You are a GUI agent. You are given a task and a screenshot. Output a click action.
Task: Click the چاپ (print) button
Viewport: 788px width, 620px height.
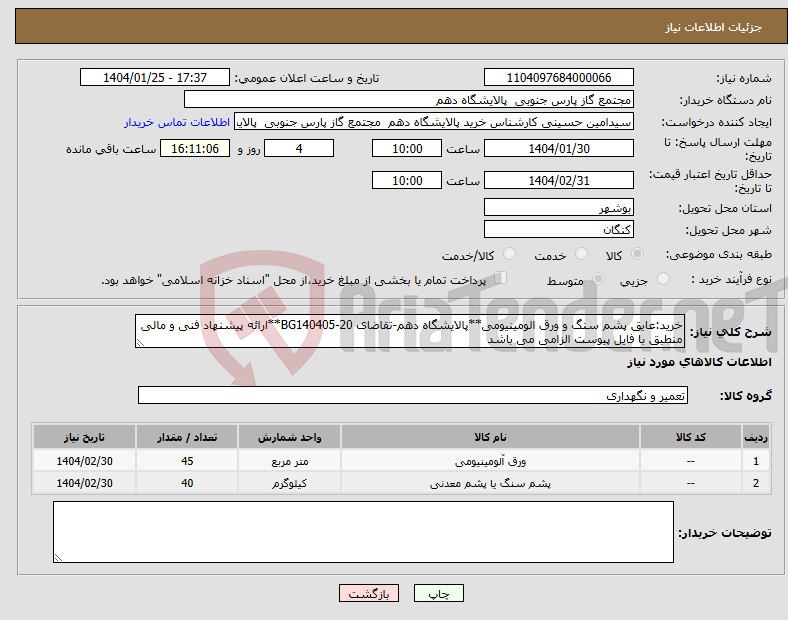(438, 593)
